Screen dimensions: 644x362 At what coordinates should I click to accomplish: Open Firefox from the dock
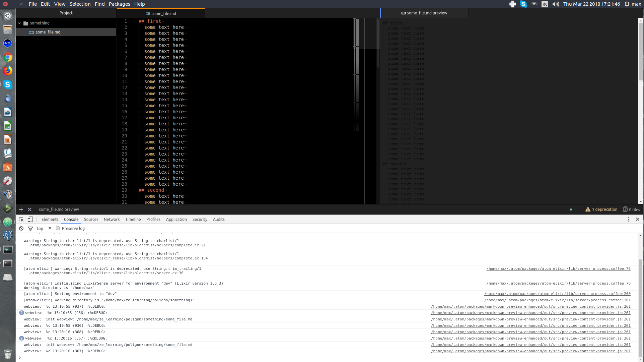(7, 71)
